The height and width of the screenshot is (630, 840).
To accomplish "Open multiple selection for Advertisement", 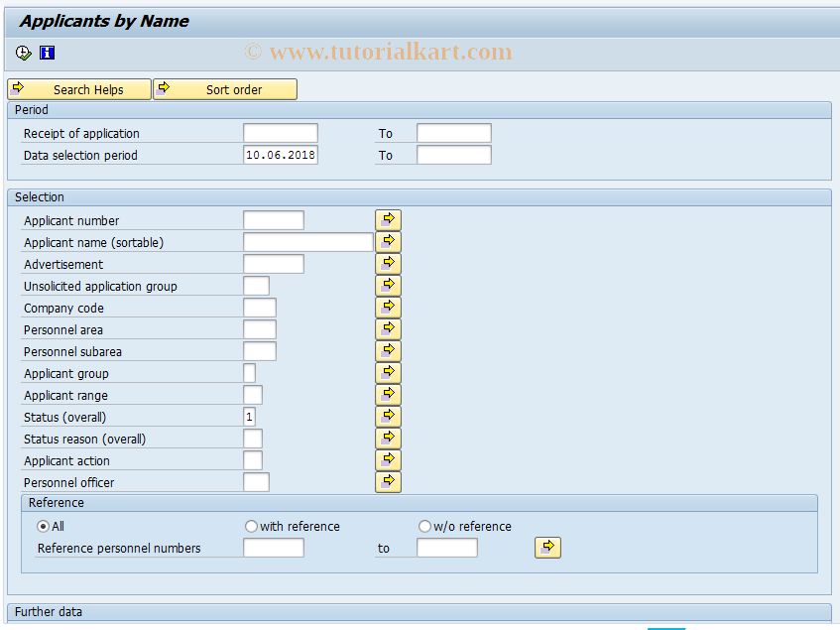I will (389, 264).
